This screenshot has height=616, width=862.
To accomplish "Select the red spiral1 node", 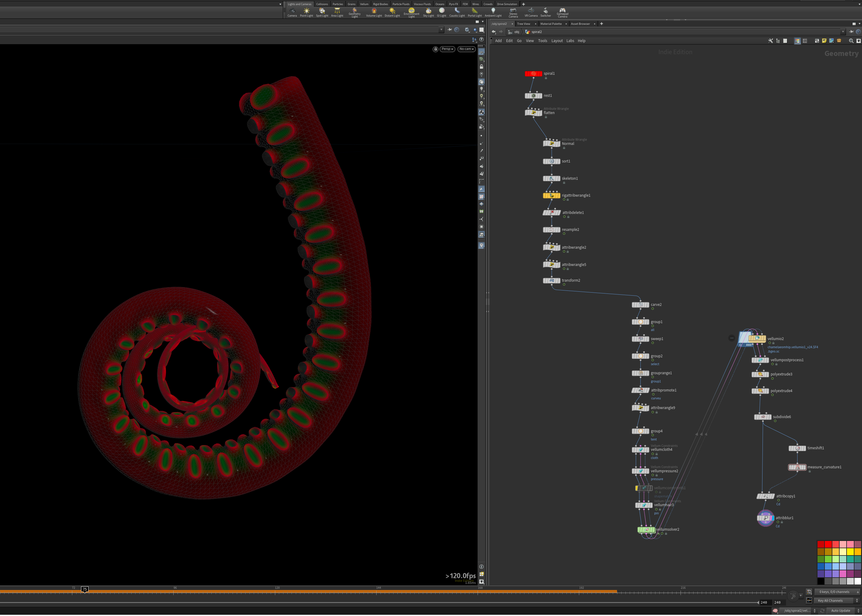I will pos(533,74).
